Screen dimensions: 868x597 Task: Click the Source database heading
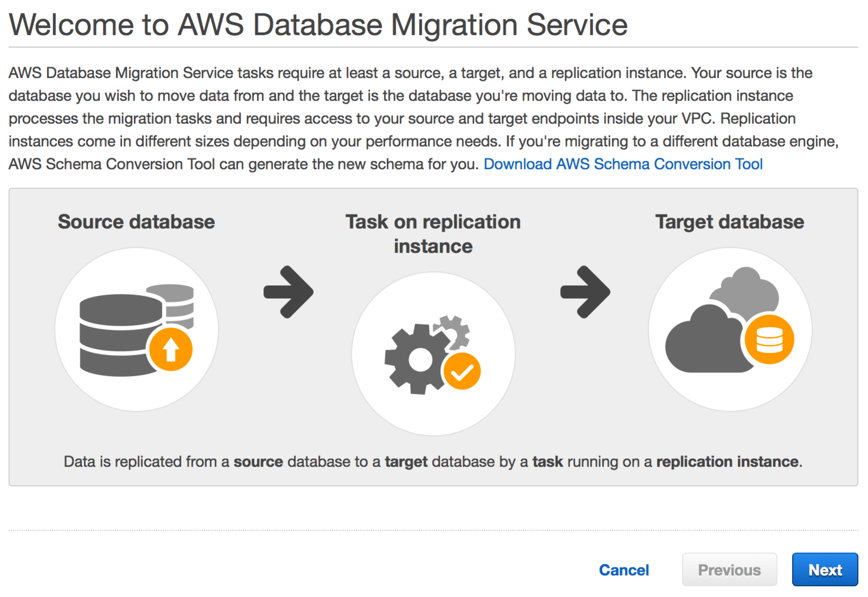tap(136, 222)
